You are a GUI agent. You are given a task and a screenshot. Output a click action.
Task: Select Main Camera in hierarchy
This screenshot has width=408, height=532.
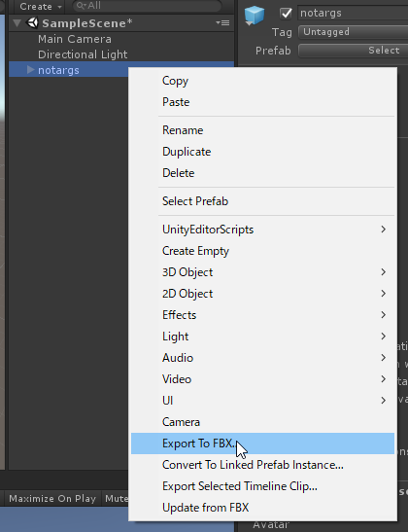pyautogui.click(x=75, y=39)
